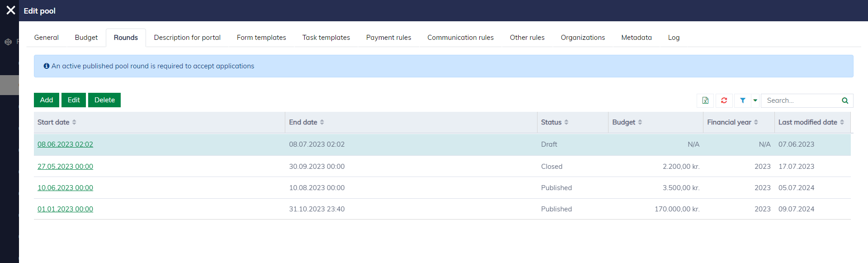Open the filter dropdown caret

click(755, 100)
